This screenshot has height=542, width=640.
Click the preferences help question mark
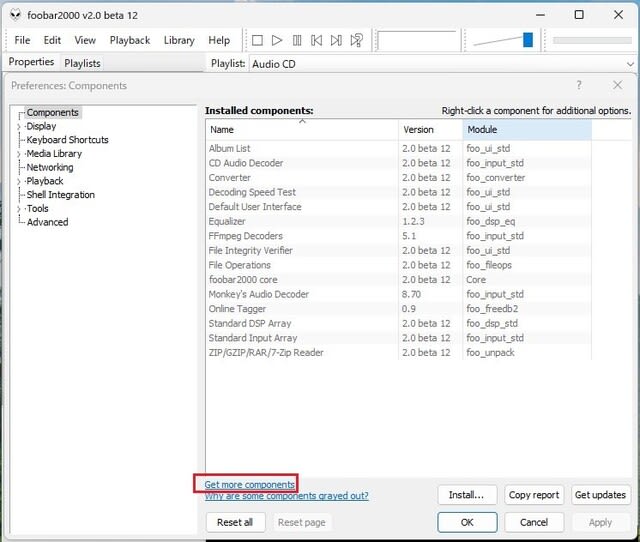tap(579, 85)
